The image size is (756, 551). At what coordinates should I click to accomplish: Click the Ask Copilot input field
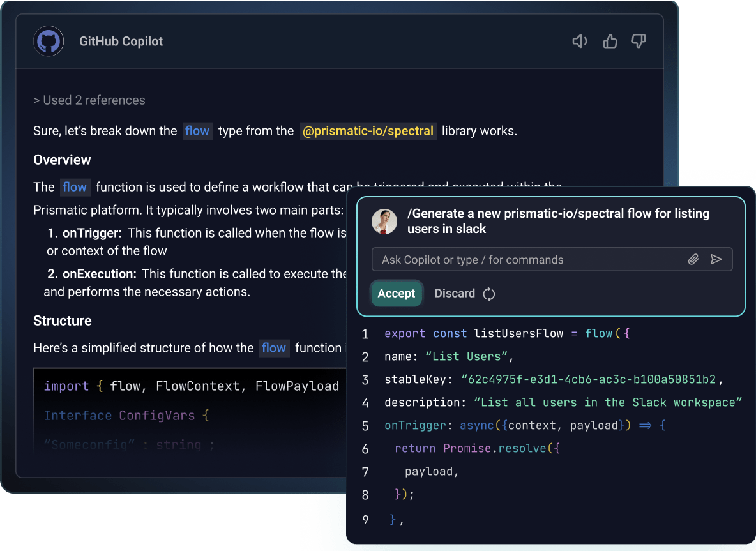pyautogui.click(x=552, y=259)
